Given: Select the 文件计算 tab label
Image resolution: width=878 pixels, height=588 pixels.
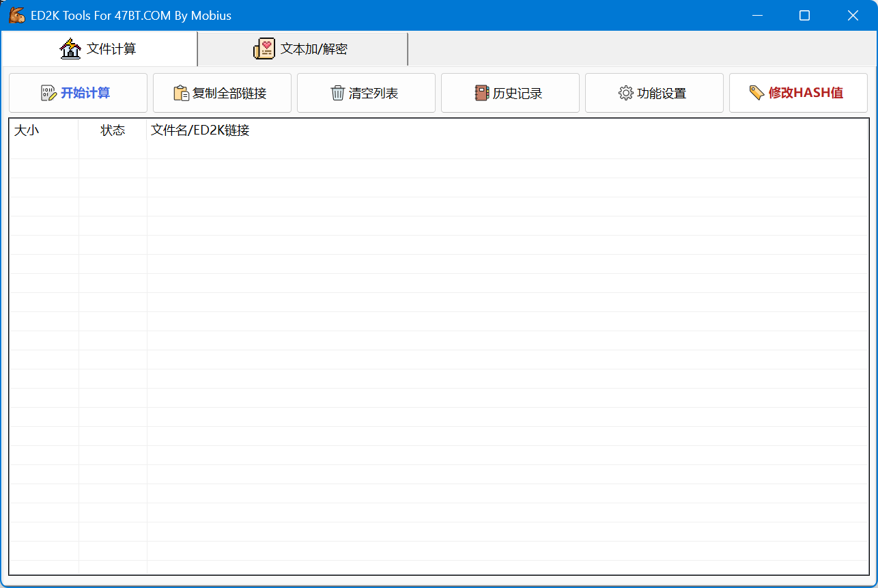Looking at the screenshot, I should pos(111,49).
